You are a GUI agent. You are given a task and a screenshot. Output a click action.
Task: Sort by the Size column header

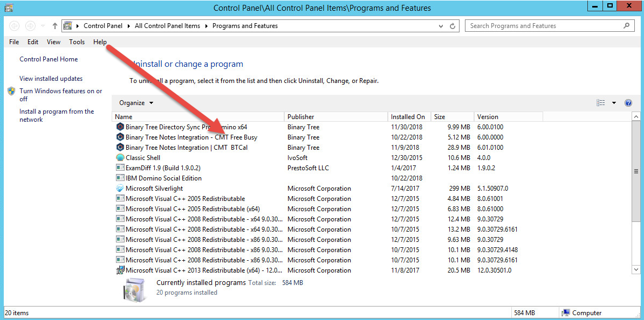tap(452, 116)
